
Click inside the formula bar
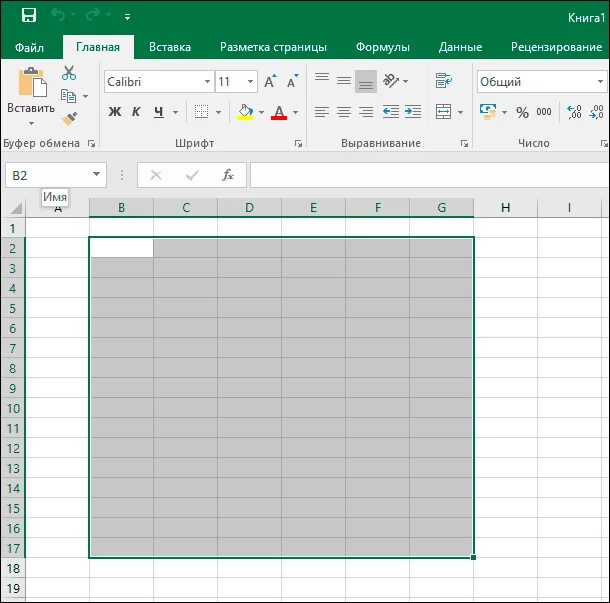[430, 175]
